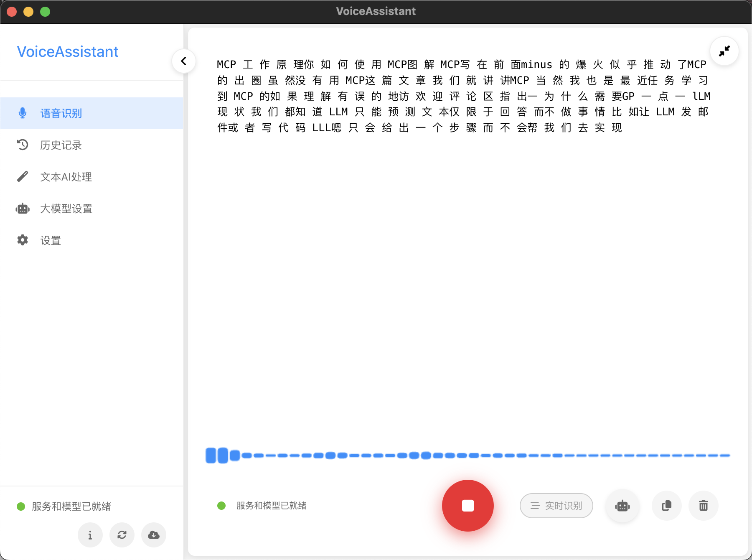
Task: Click the microphone icon beside 语音识别
Action: pyautogui.click(x=23, y=113)
